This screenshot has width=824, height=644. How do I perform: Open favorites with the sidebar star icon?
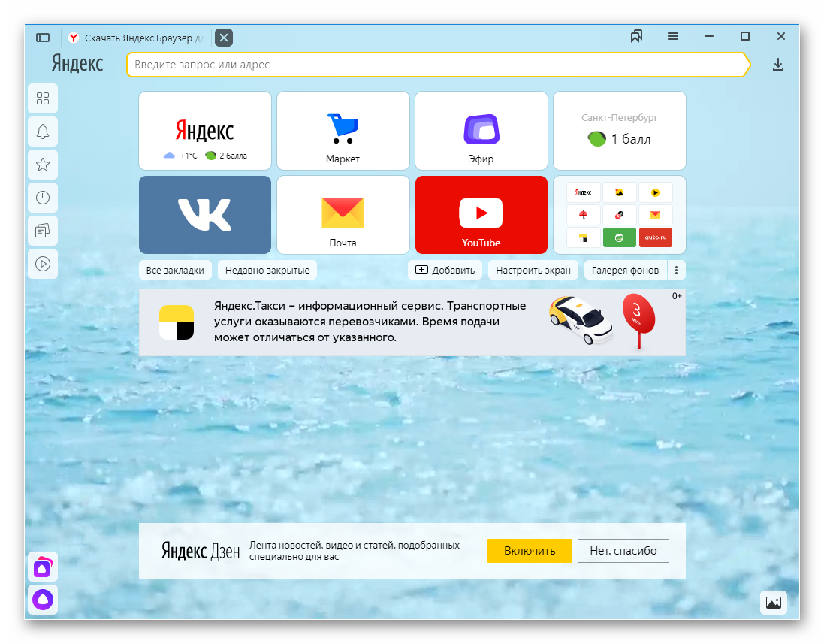click(x=43, y=165)
